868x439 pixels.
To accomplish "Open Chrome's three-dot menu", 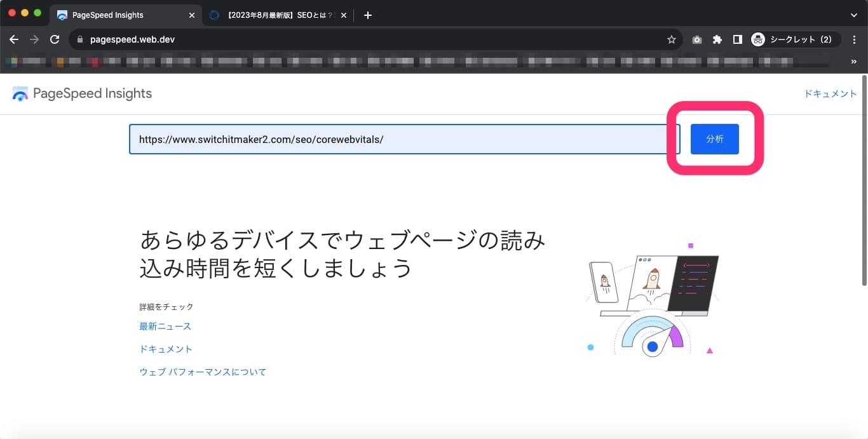I will 855,39.
